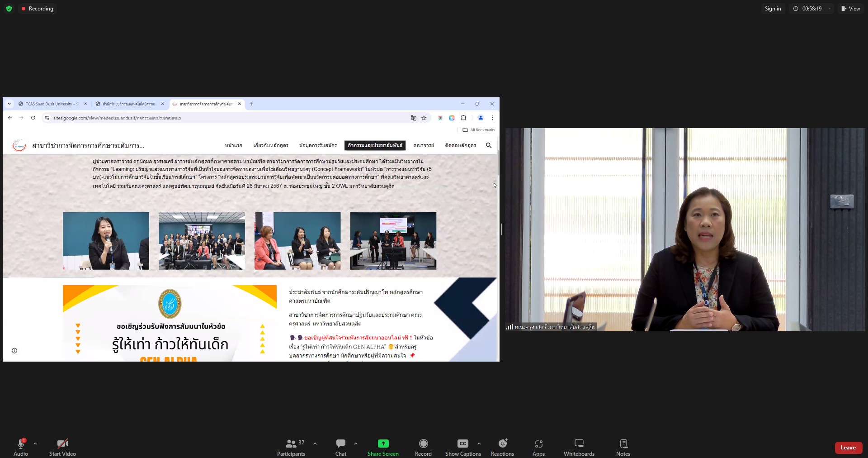Click the GEN ALPHA seminar poster
Viewport: 868px width, 458px height.
(170, 323)
